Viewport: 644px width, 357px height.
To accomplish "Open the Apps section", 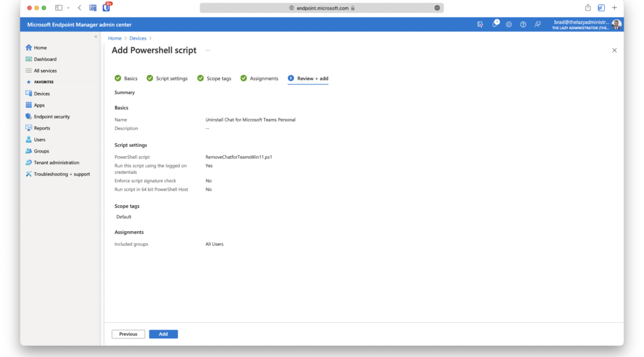I will [x=35, y=105].
